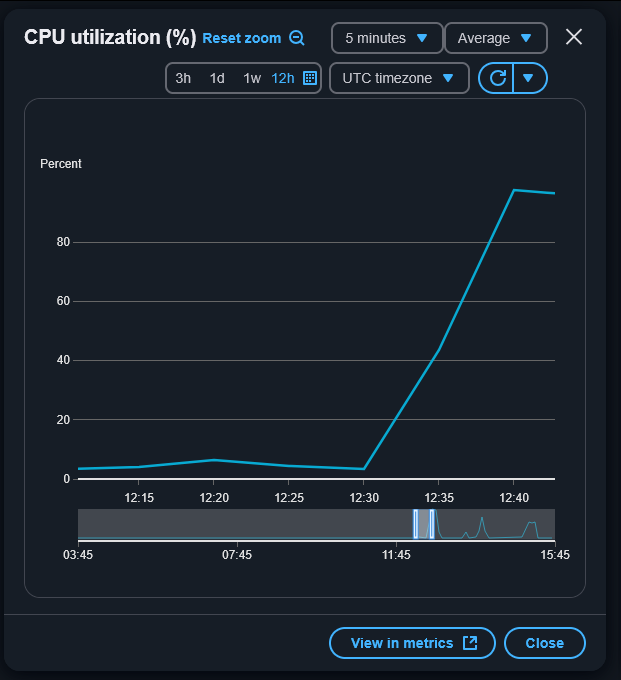
Task: Select the 1w time range
Action: click(252, 78)
